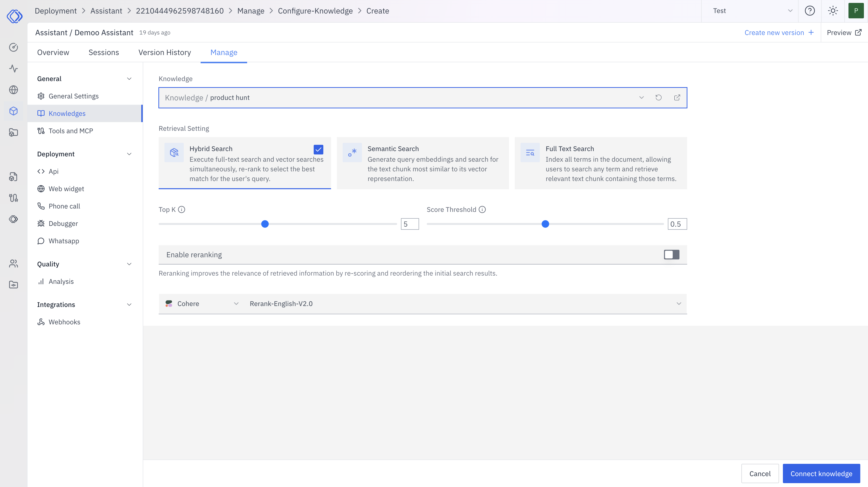This screenshot has height=487, width=868.
Task: Open knowledge in new window via external-link icon
Action: (677, 97)
